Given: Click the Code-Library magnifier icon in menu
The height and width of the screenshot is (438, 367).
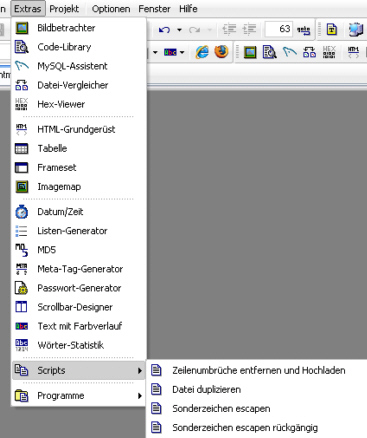Looking at the screenshot, I should tap(22, 47).
